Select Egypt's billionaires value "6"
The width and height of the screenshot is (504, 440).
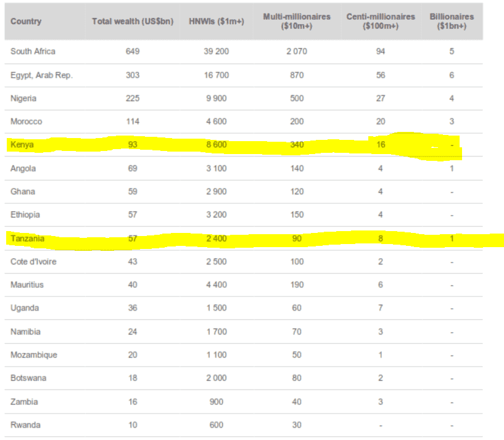(x=452, y=75)
